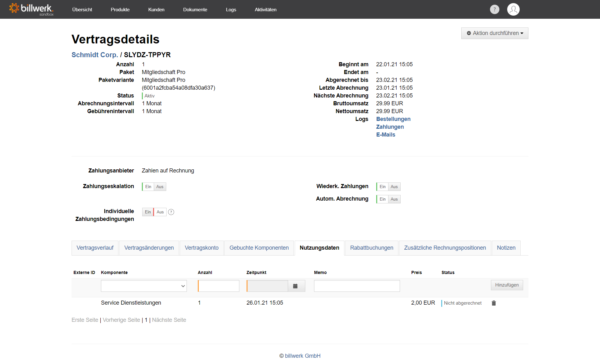
Task: Click the billwerk sandbox logo
Action: pyautogui.click(x=31, y=9)
